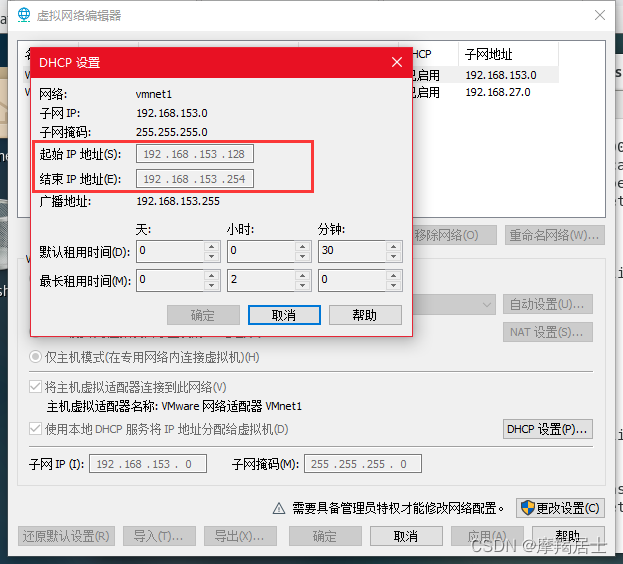
Task: Click the 重命名网络(W)... button
Action: click(555, 235)
